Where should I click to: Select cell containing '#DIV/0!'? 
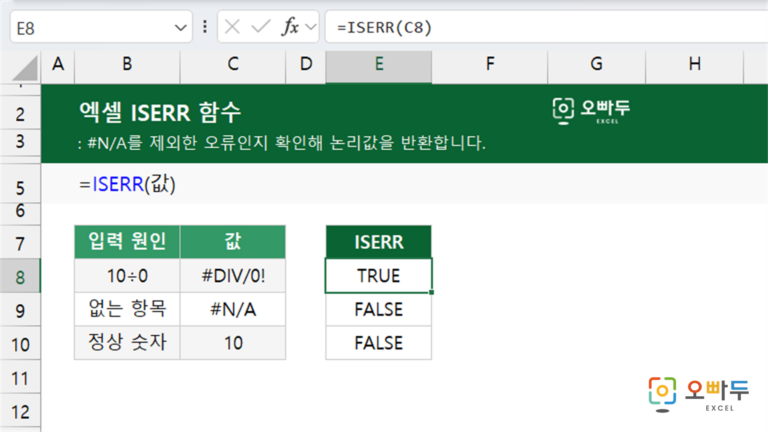click(x=233, y=276)
